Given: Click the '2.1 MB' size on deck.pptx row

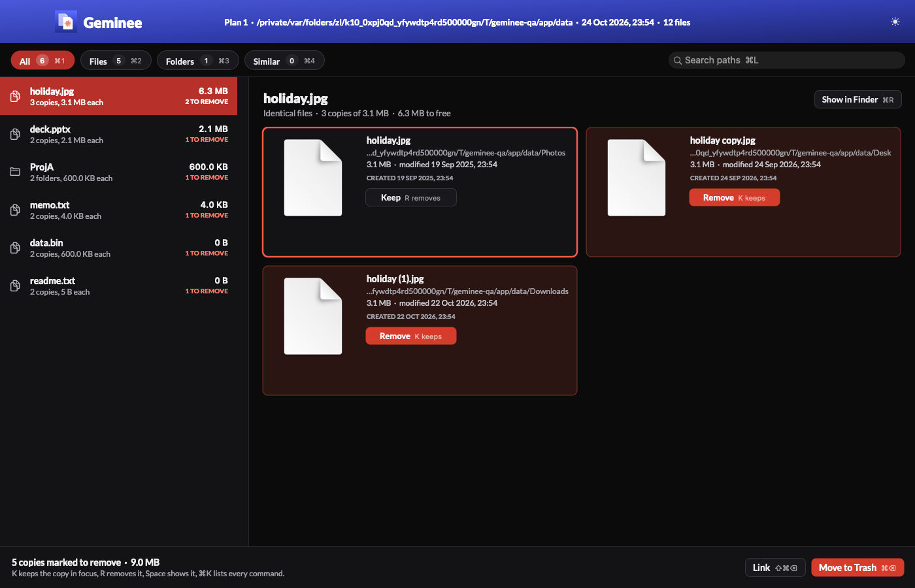Looking at the screenshot, I should coord(213,129).
